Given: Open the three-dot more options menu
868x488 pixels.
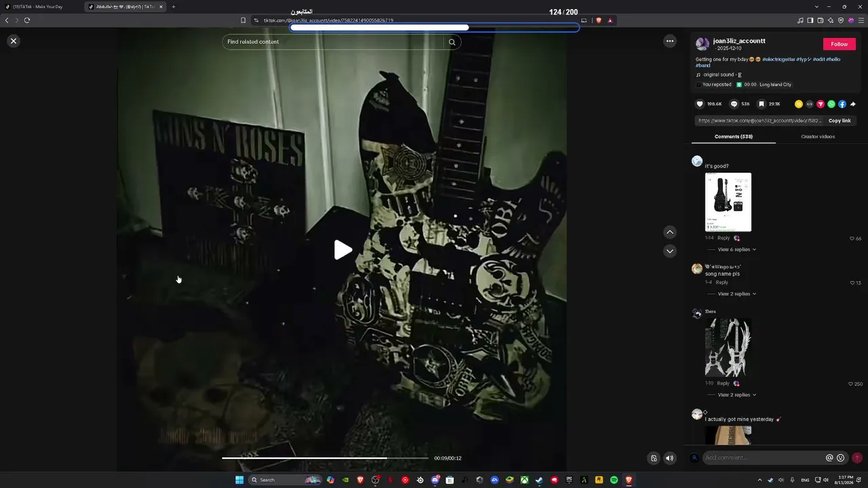Looking at the screenshot, I should pos(670,41).
